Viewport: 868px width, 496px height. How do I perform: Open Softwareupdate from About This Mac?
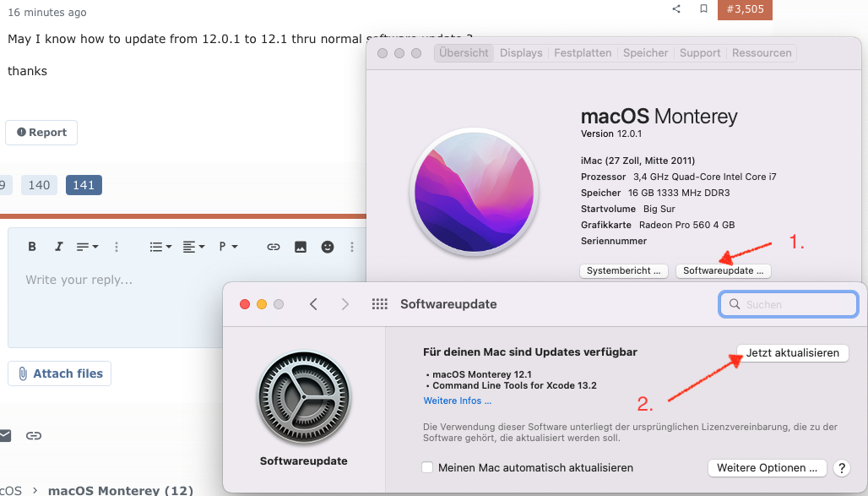click(x=724, y=270)
